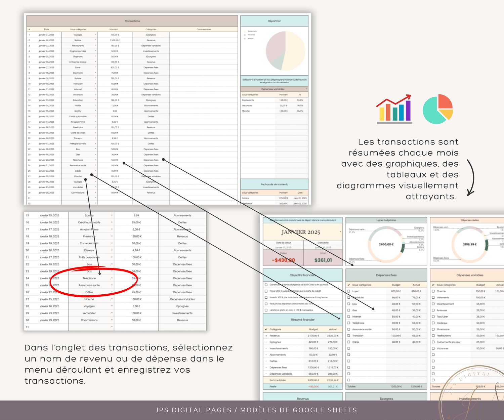Open the JANVIER 2025 month dropdown
This screenshot has height=420, width=504.
340,232
